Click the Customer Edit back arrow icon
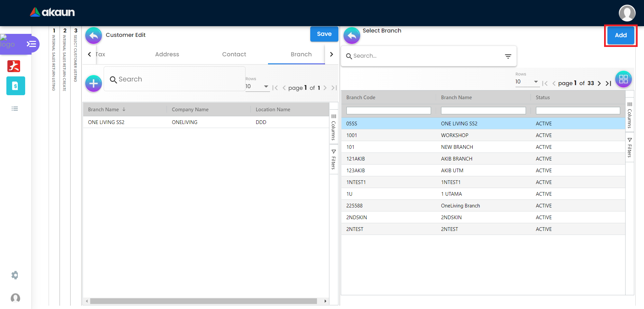Image resolution: width=644 pixels, height=309 pixels. click(94, 36)
